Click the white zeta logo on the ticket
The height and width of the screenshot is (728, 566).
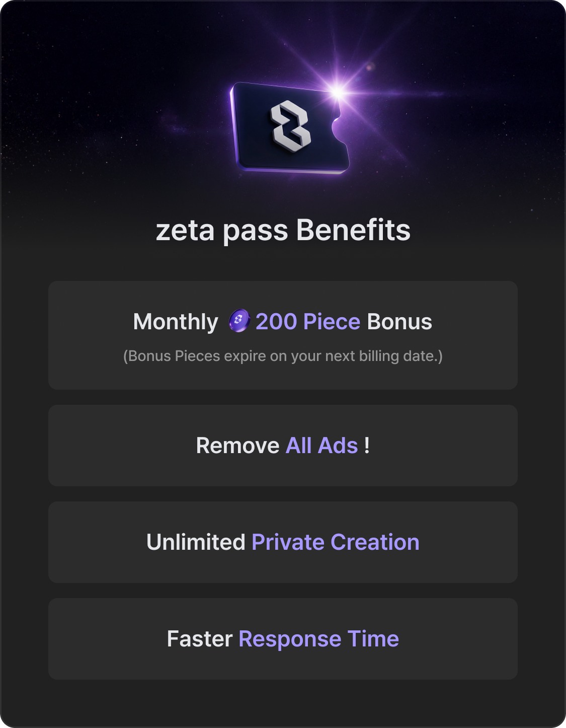click(x=290, y=126)
